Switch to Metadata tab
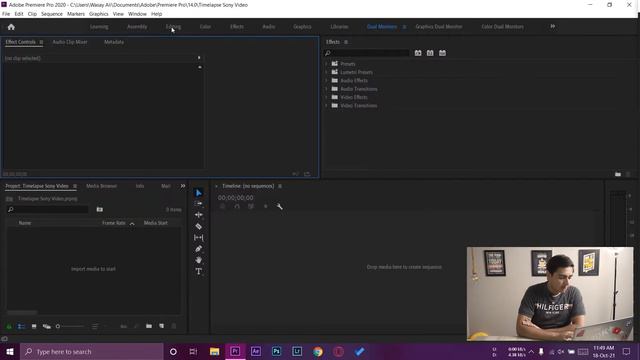The image size is (640, 360). pos(114,42)
